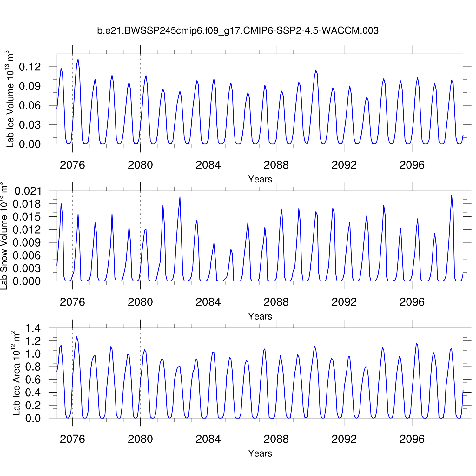
Task: Click the 0.021 tick on the snow volume axis
Action: (x=28, y=191)
